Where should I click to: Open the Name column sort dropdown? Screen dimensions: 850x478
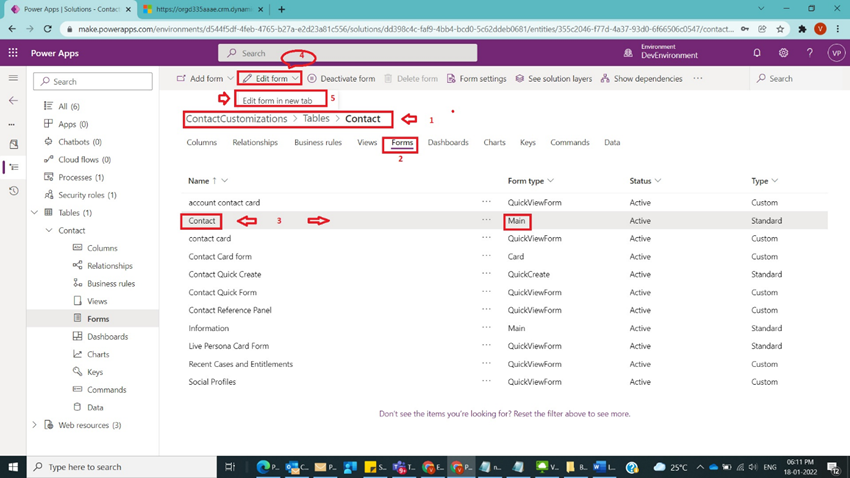pyautogui.click(x=224, y=180)
